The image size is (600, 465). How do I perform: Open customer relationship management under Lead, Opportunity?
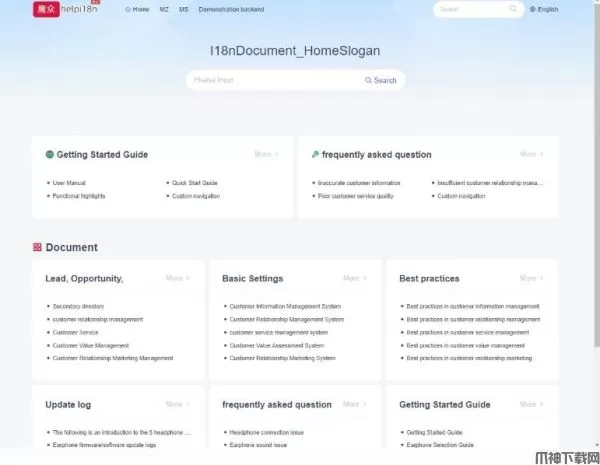[x=98, y=320]
